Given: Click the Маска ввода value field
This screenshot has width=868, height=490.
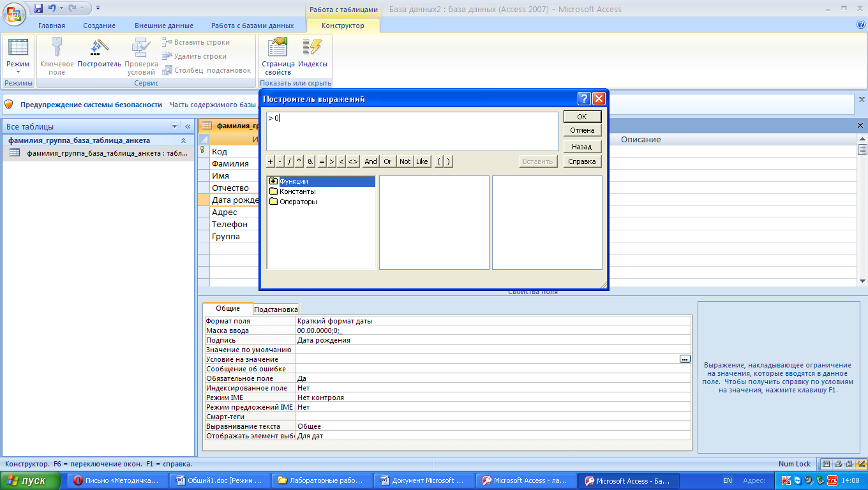Looking at the screenshot, I should coord(493,330).
